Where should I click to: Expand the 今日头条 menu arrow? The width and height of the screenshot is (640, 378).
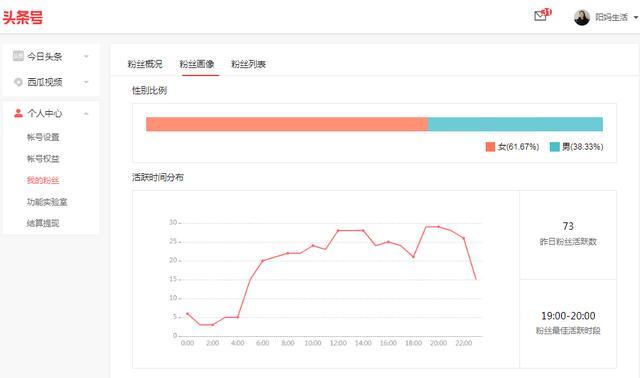(86, 56)
